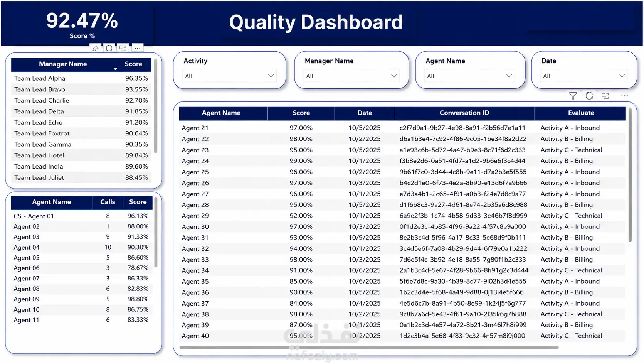Open the Agent Name slicer dropdown
Screen dimensions: 644x363
tap(469, 76)
